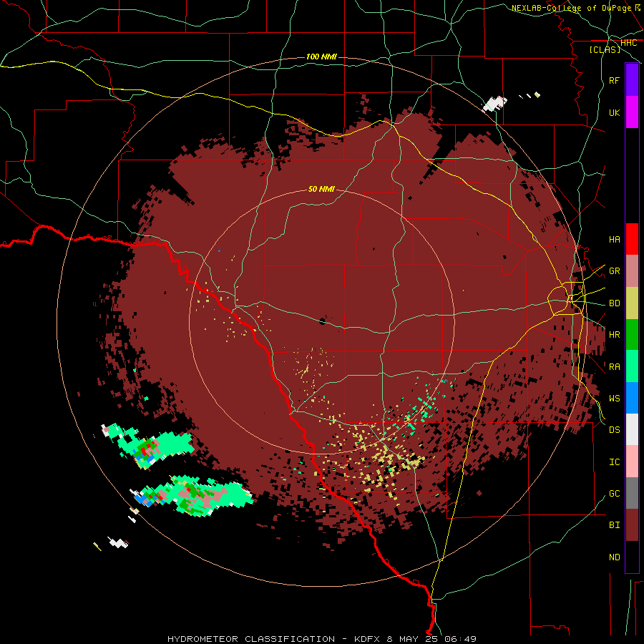Click the HYDROMETEOR CLASSIFICATION title text
The height and width of the screenshot is (644, 644).
click(251, 639)
